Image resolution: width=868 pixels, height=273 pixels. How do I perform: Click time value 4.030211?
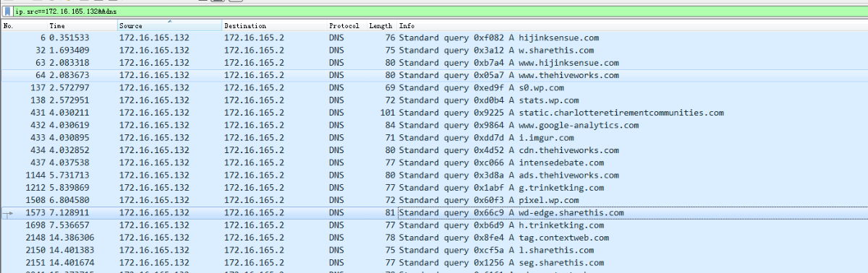69,113
